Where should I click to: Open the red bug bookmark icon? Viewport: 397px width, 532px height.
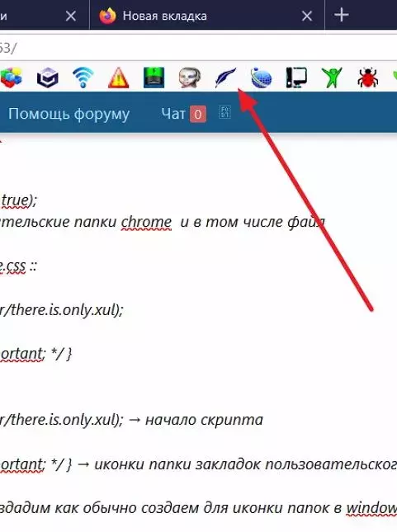pyautogui.click(x=367, y=78)
